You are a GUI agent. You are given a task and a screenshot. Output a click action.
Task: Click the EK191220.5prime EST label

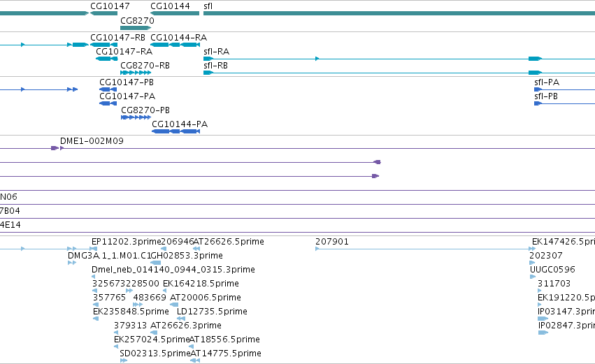tap(566, 298)
